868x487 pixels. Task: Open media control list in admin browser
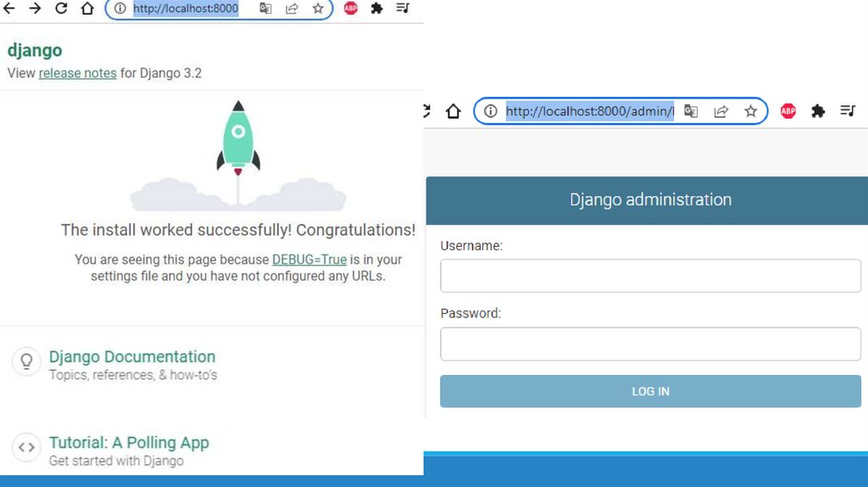click(848, 111)
